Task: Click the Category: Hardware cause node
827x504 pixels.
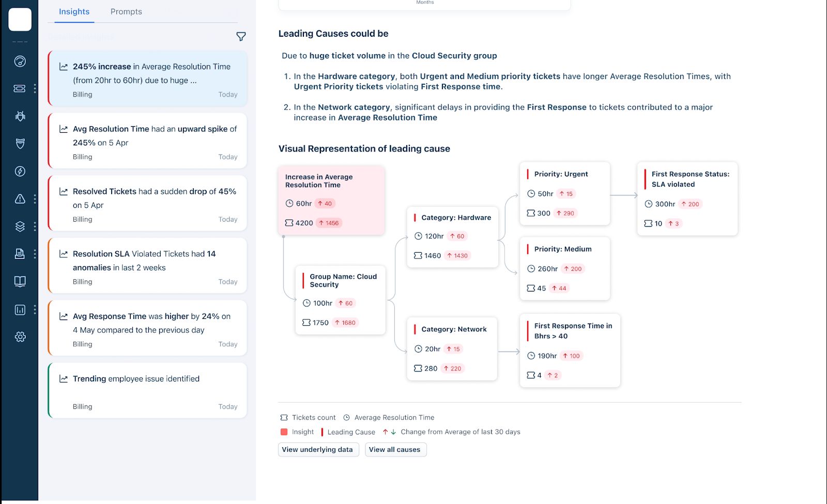Action: (452, 237)
